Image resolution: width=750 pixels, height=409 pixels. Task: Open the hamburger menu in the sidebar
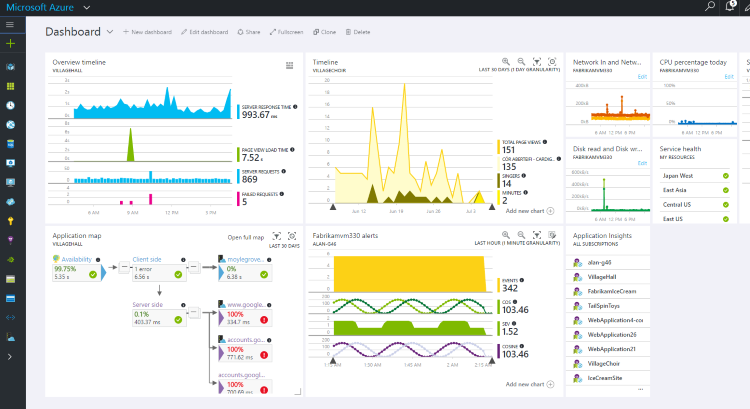coord(10,24)
